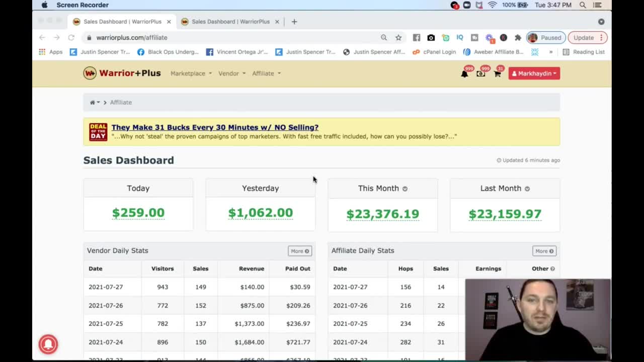Open the Aweber Affiliate bookmark
The width and height of the screenshot is (644, 362).
coord(494,52)
